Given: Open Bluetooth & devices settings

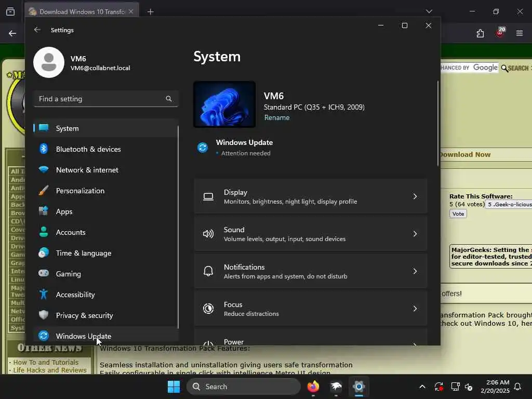Looking at the screenshot, I should [105, 149].
